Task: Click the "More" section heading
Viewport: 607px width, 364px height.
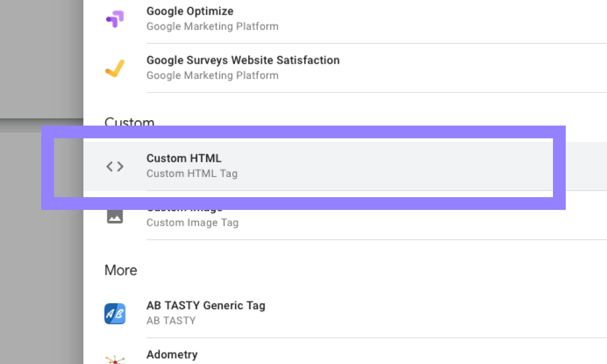Action: (x=121, y=270)
